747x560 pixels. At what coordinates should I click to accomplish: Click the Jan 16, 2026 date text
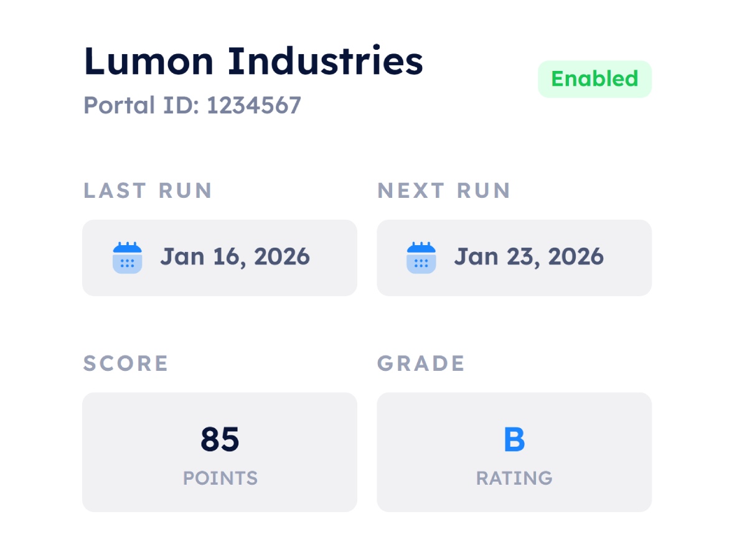click(x=235, y=256)
